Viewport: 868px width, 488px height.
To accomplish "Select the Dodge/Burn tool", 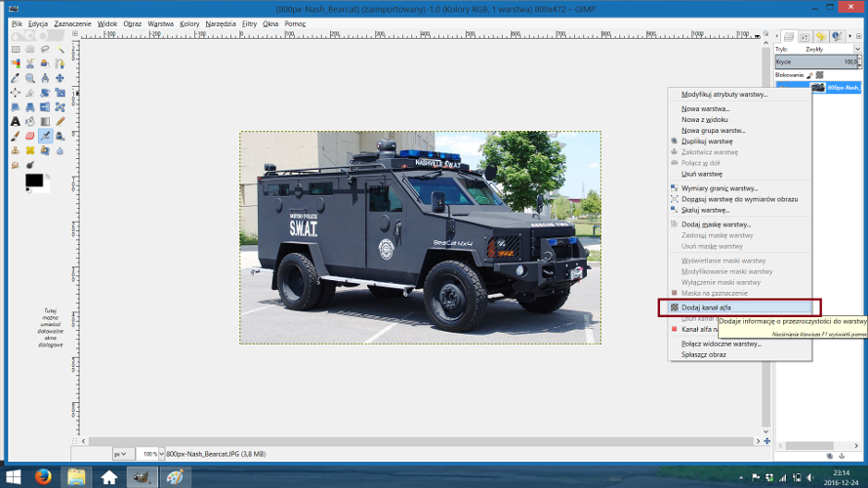I will [30, 165].
